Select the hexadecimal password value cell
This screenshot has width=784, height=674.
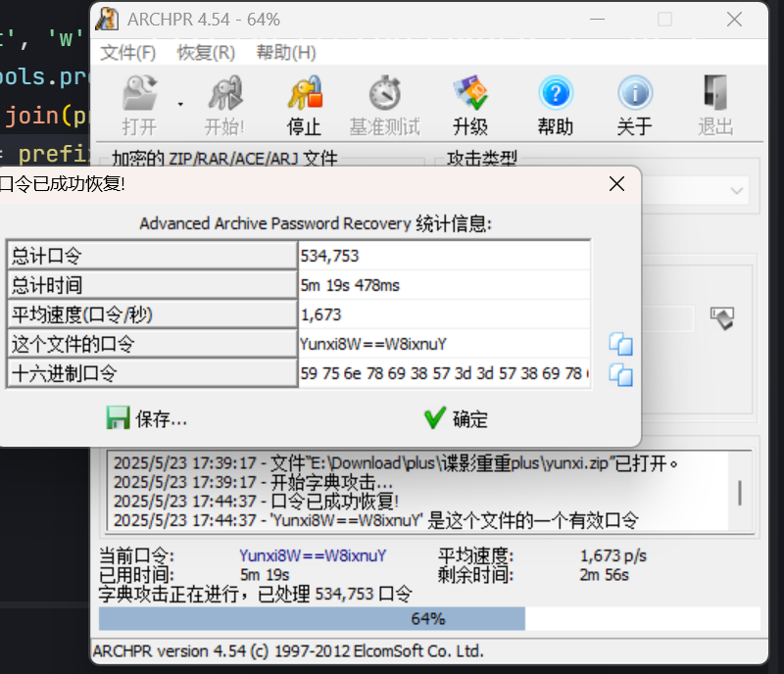444,373
